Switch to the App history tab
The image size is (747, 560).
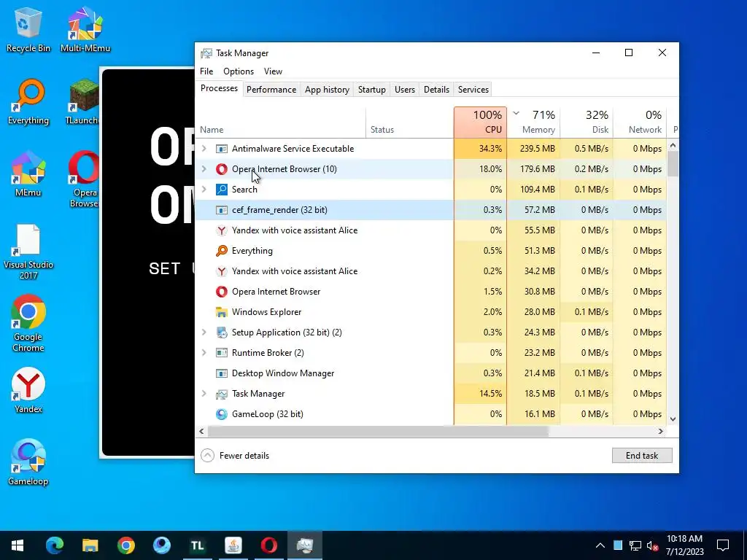click(x=327, y=90)
